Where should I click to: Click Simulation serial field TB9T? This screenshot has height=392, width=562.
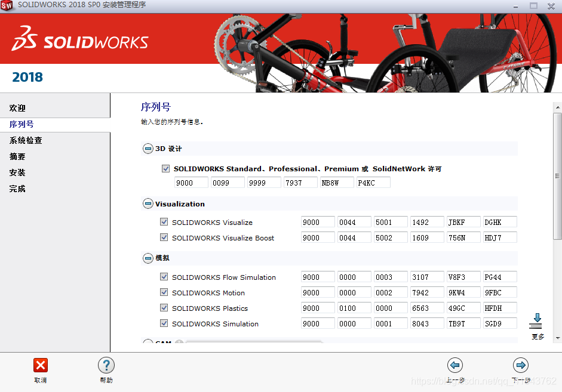pos(464,323)
